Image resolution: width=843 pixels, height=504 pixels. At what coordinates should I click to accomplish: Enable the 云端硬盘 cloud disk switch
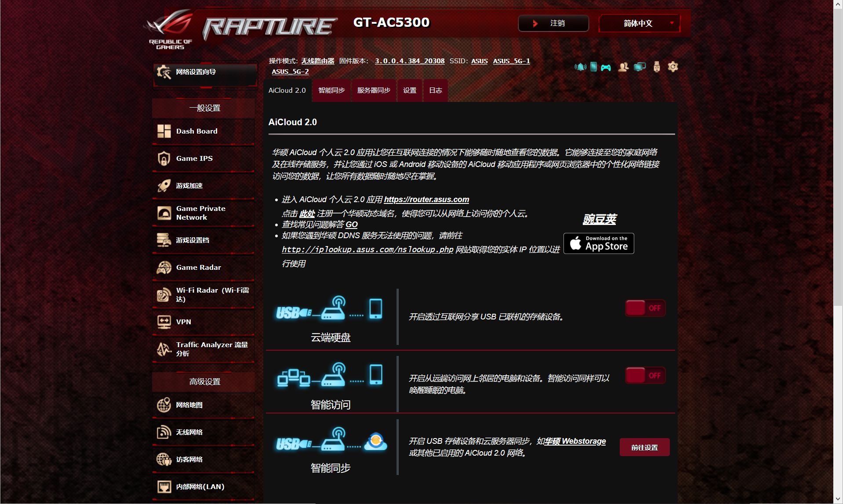click(645, 308)
